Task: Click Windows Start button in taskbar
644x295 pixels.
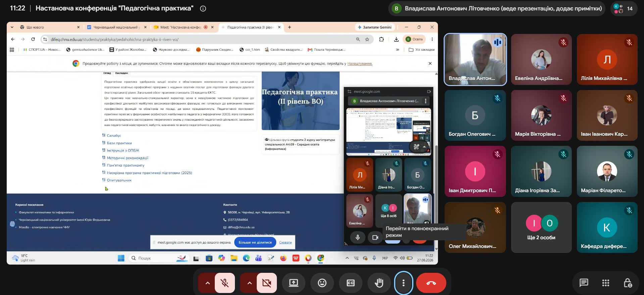Action: coord(121,258)
